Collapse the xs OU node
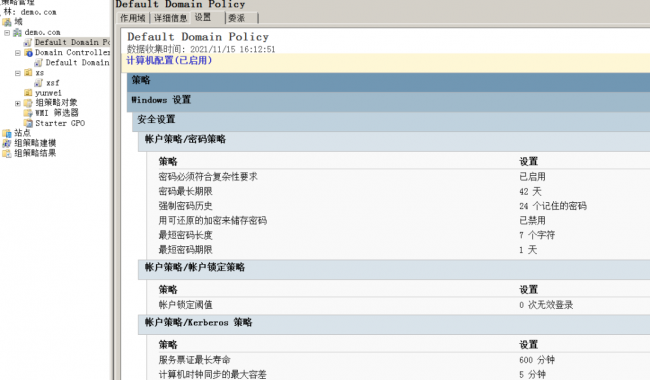Viewport: 650px width, 380px height. 18,73
